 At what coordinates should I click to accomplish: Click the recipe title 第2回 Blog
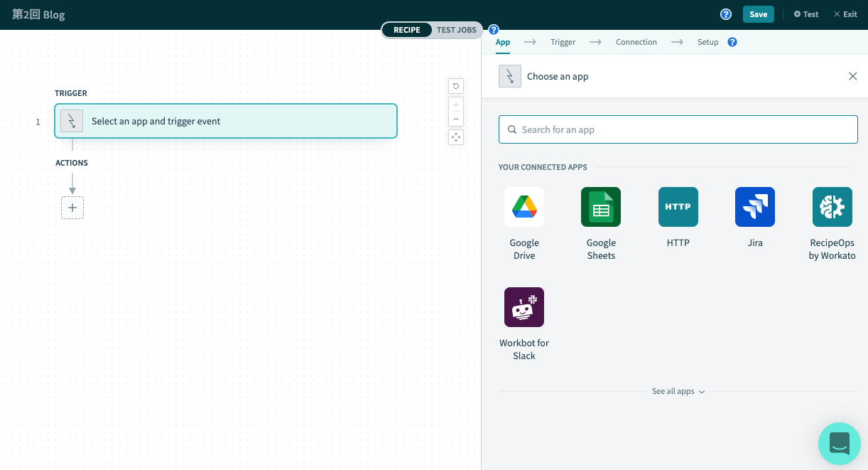(38, 14)
